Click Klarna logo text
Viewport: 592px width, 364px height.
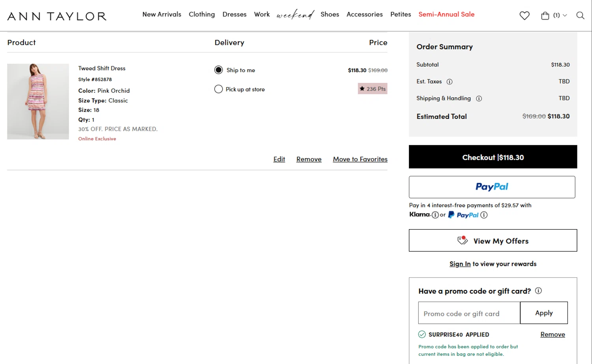point(420,215)
